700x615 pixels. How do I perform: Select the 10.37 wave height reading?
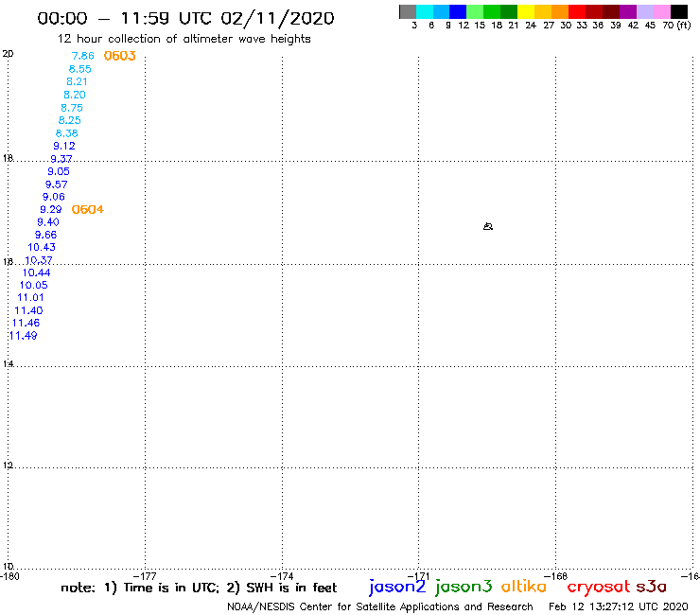(39, 260)
